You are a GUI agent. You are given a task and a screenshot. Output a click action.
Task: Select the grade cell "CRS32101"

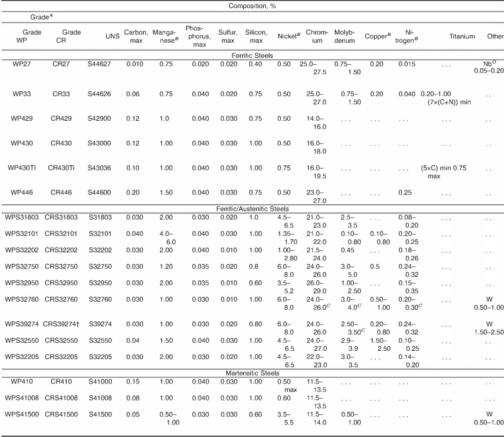click(x=61, y=233)
